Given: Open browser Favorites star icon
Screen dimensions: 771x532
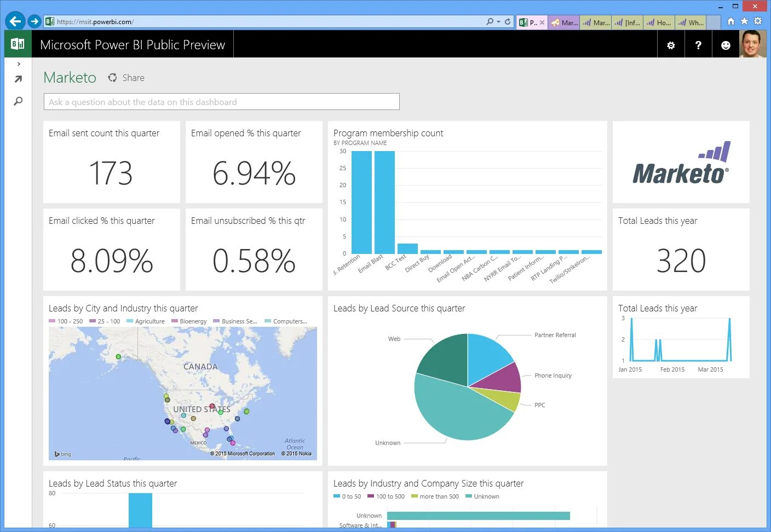Looking at the screenshot, I should [744, 21].
